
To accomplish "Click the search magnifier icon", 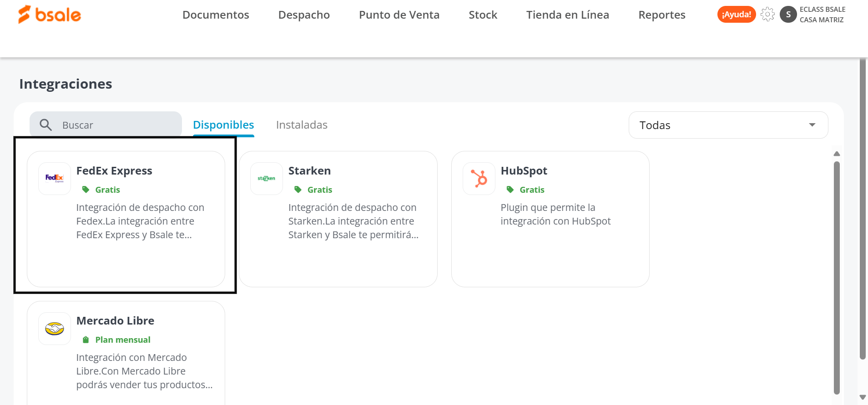I will pos(45,125).
